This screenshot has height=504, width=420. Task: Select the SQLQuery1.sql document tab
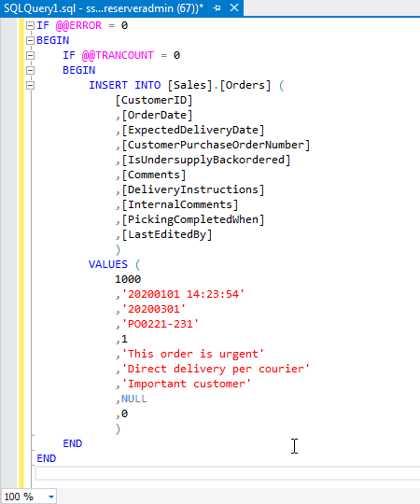pyautogui.click(x=104, y=8)
